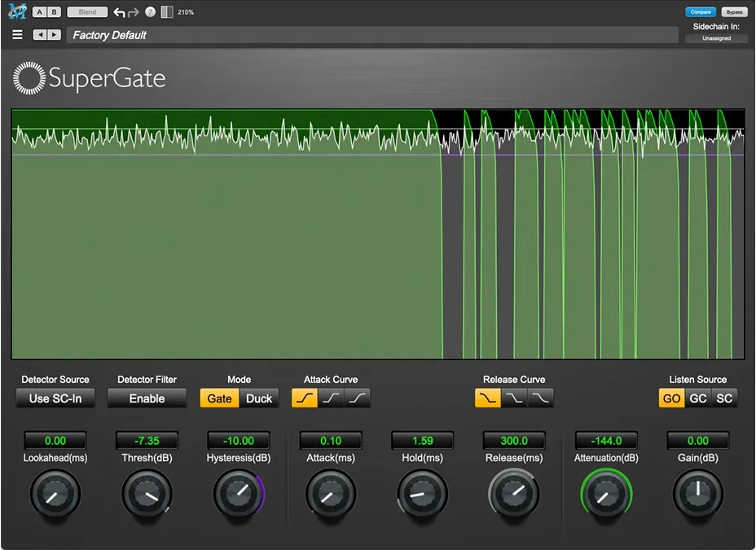Click the Thresh knob
The width and height of the screenshot is (756, 550).
tap(147, 494)
